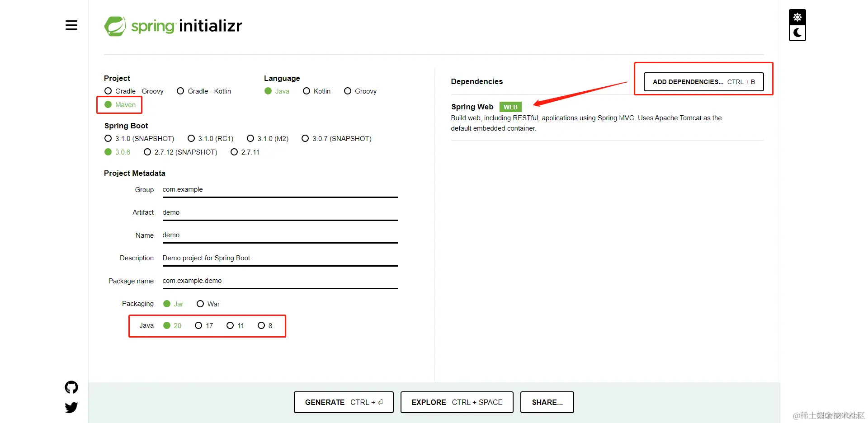Screen dimensions: 868x423
Task: Select Spring Boot 3.1.0 (SNAPSHOT)
Action: (x=139, y=139)
